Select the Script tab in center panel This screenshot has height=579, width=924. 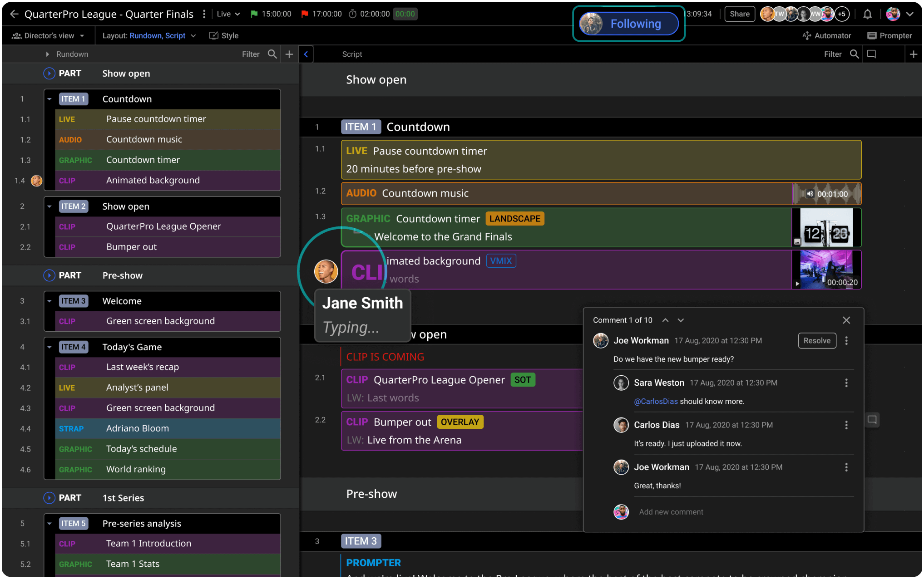pos(351,54)
